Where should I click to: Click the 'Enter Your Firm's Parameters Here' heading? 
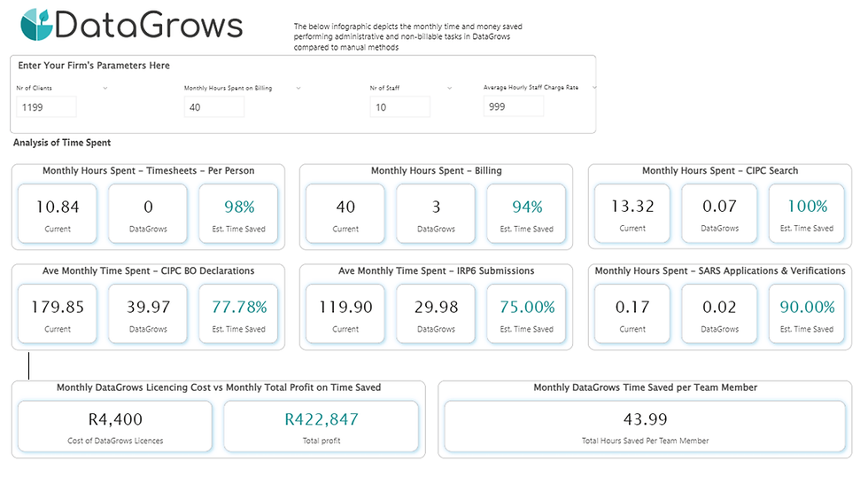[x=94, y=66]
